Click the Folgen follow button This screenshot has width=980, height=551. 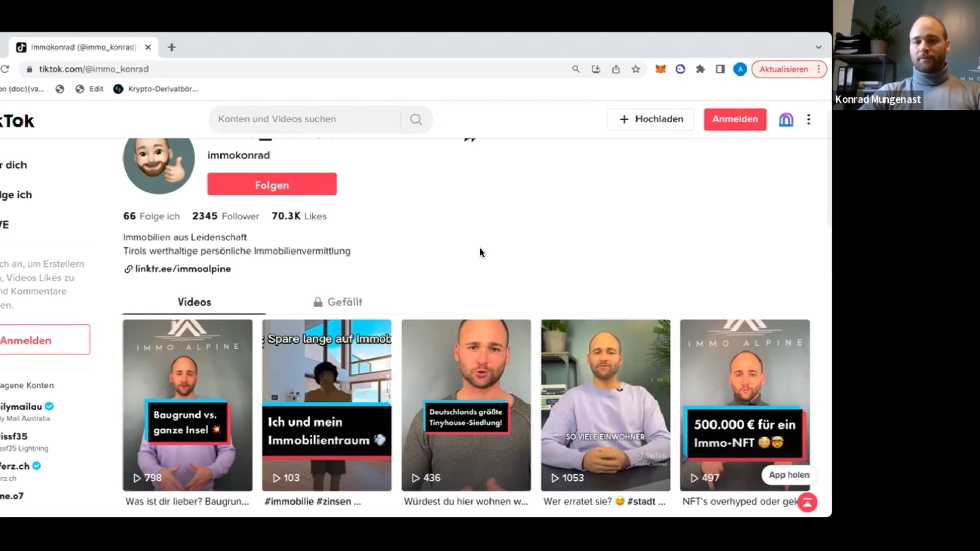272,184
